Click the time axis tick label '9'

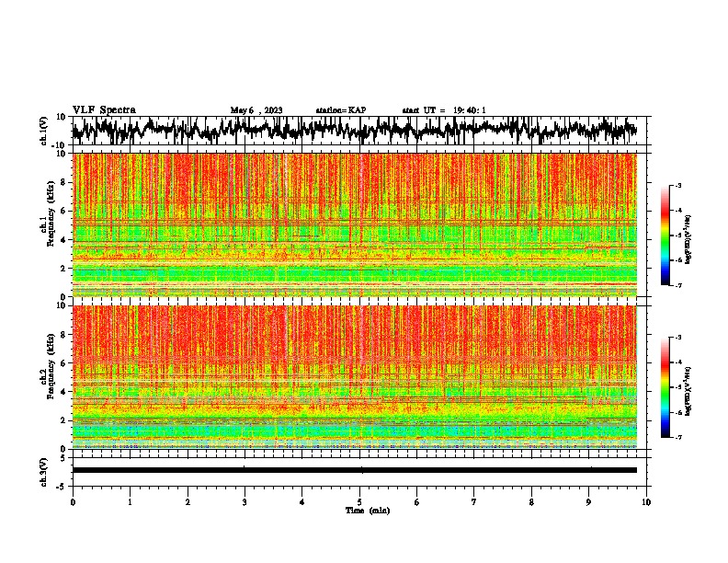coord(588,502)
